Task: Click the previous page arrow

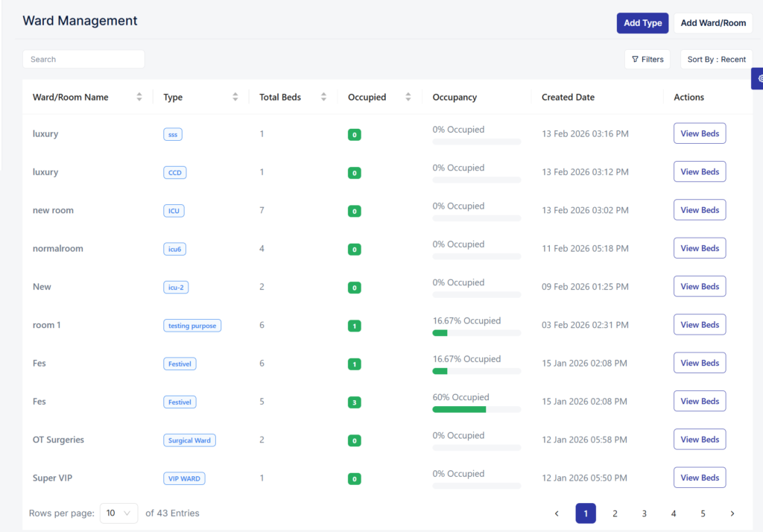Action: click(557, 513)
